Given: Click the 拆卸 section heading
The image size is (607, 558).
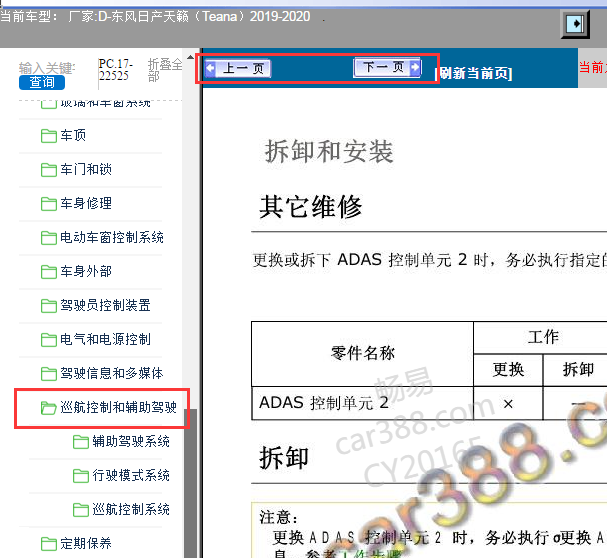Looking at the screenshot, I should 284,458.
